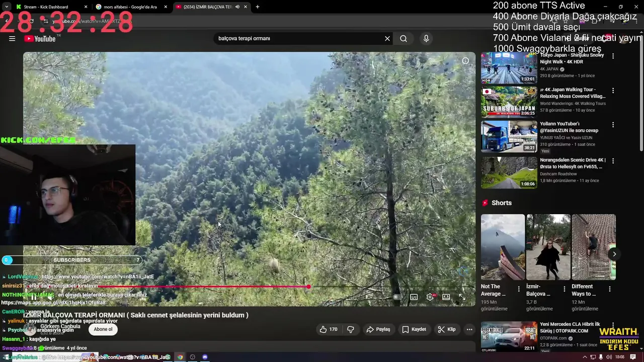Open the video info card icon
644x362 pixels.
pyautogui.click(x=465, y=61)
